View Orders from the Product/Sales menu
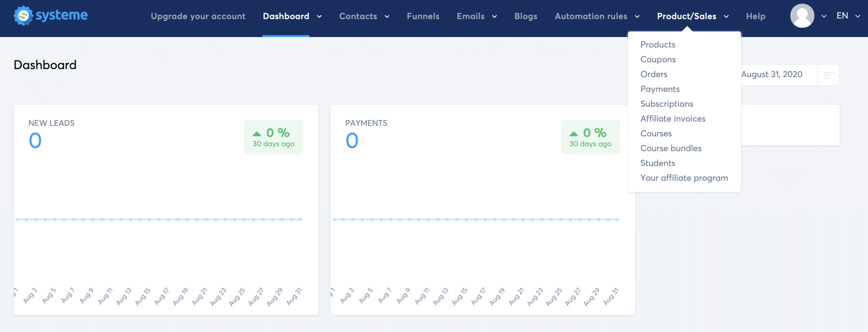The height and width of the screenshot is (332, 868). click(654, 74)
